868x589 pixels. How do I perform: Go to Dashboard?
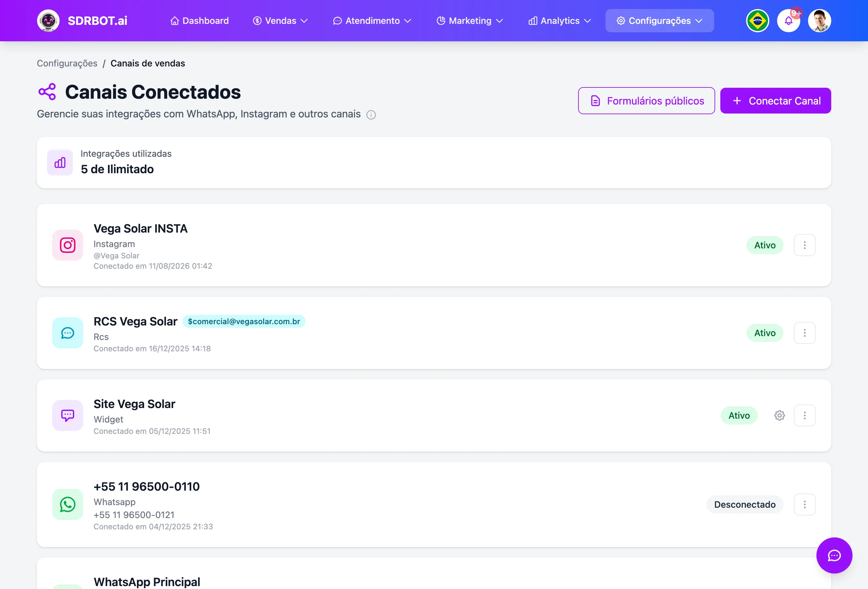tap(200, 21)
